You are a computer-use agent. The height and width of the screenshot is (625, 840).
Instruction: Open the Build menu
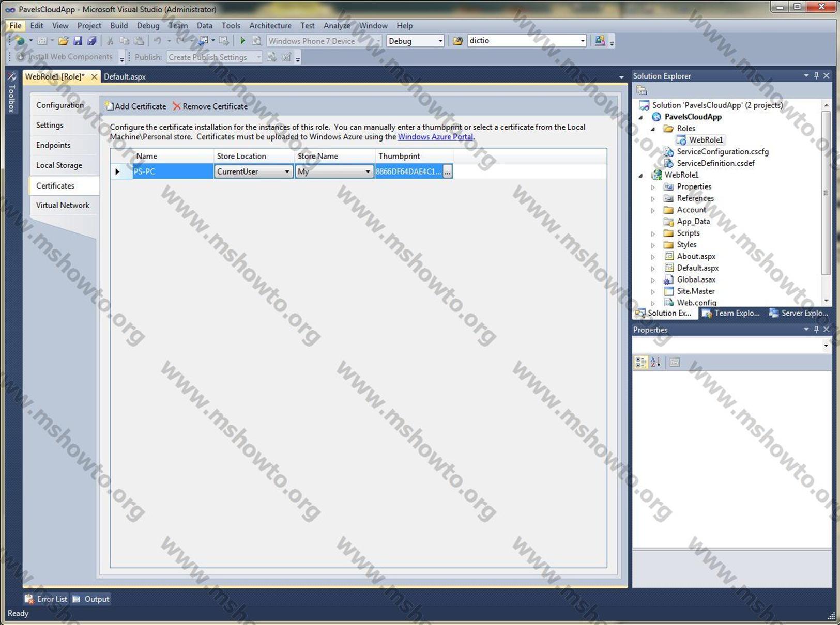pos(119,26)
